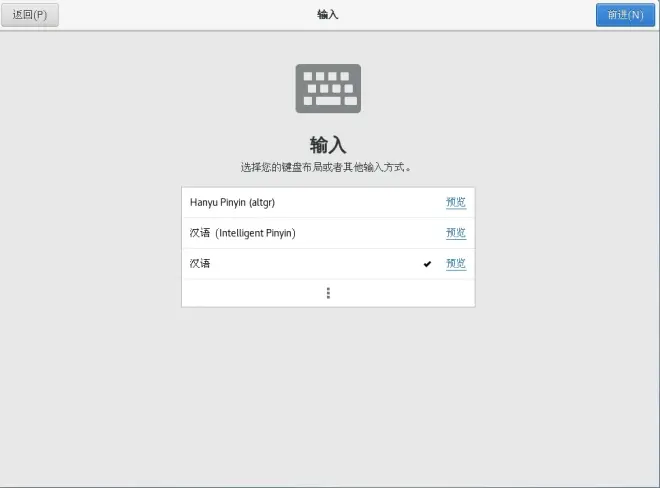
Task: Expand more input sources via three dots
Action: tap(328, 293)
